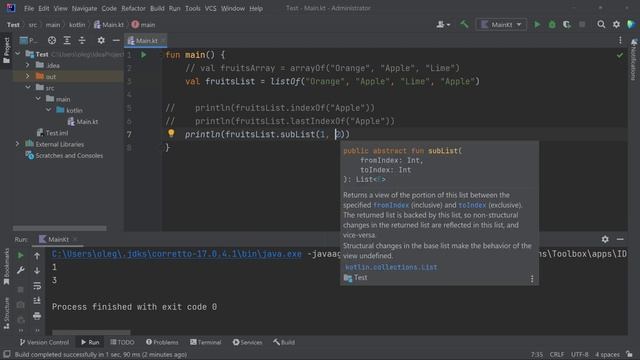640x360 pixels.
Task: Click the green inspection checkmark
Action: (x=620, y=55)
